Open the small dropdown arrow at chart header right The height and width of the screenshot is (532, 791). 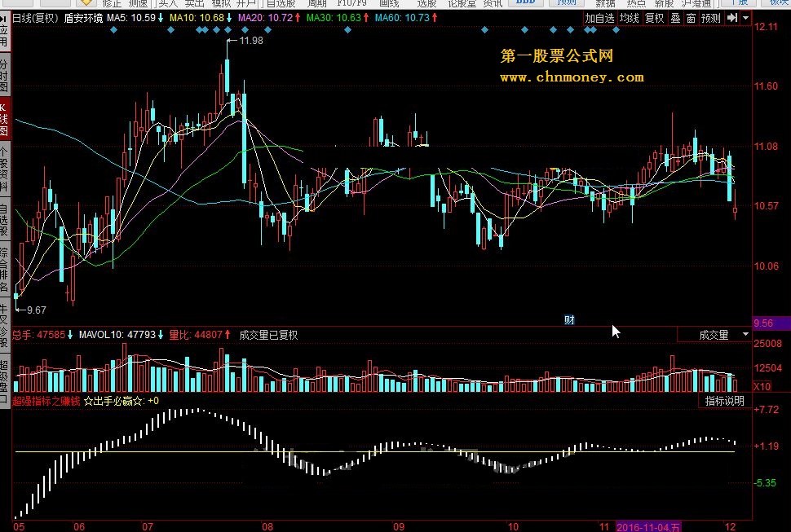(x=745, y=18)
